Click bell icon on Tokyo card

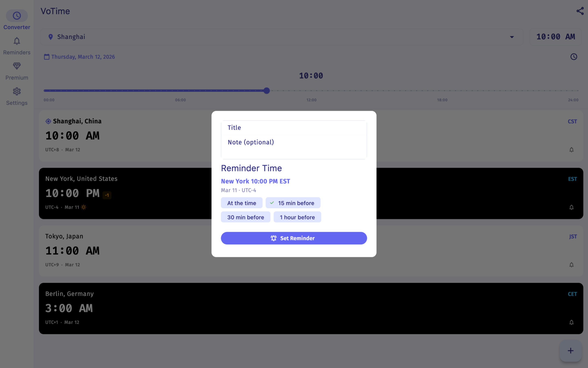pyautogui.click(x=571, y=265)
